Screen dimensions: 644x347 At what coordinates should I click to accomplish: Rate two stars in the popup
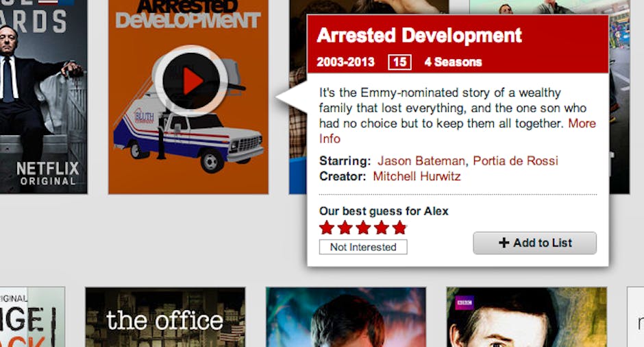tap(345, 228)
